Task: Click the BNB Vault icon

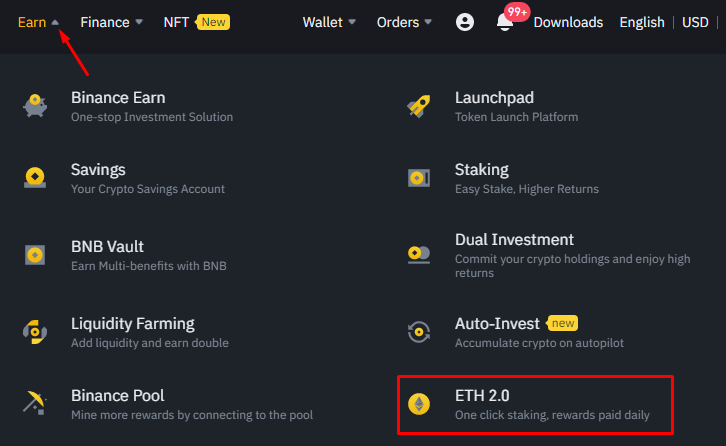Action: (x=35, y=254)
